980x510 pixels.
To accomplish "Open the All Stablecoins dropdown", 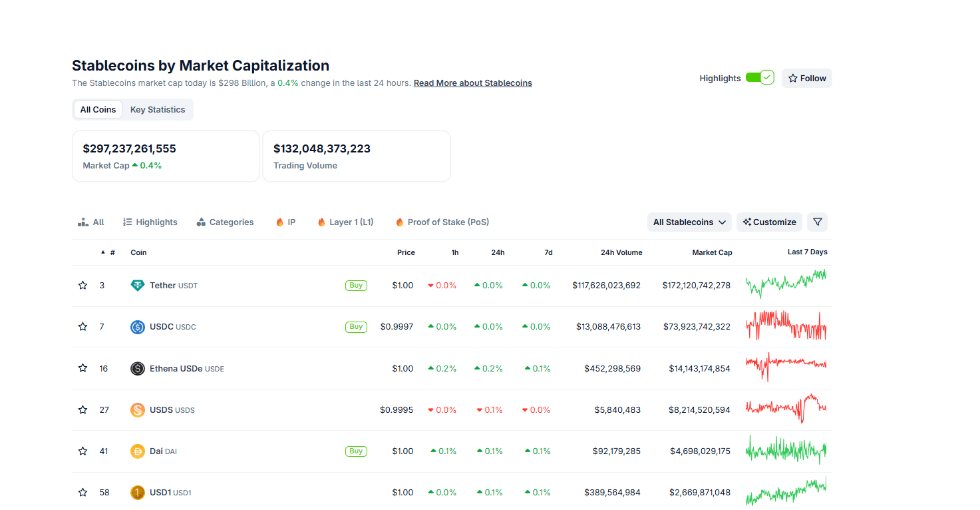I will tap(689, 222).
